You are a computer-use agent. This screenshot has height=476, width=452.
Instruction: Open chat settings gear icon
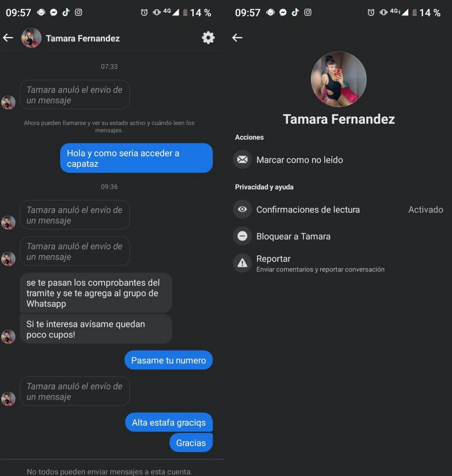(x=208, y=38)
